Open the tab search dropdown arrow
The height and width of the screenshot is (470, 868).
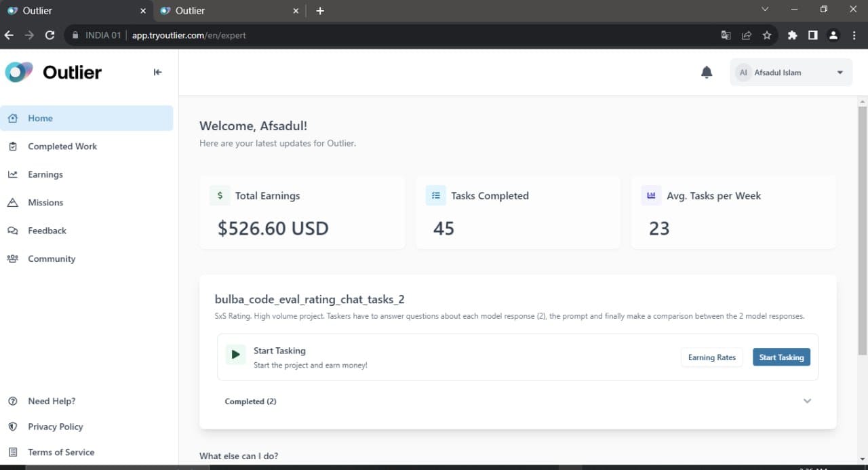pos(765,9)
